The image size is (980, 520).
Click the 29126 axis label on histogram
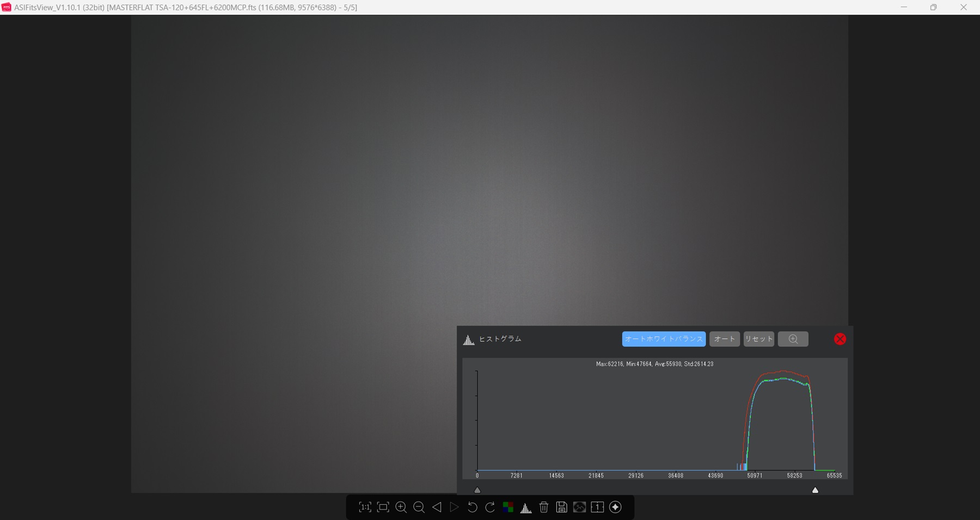pyautogui.click(x=635, y=475)
